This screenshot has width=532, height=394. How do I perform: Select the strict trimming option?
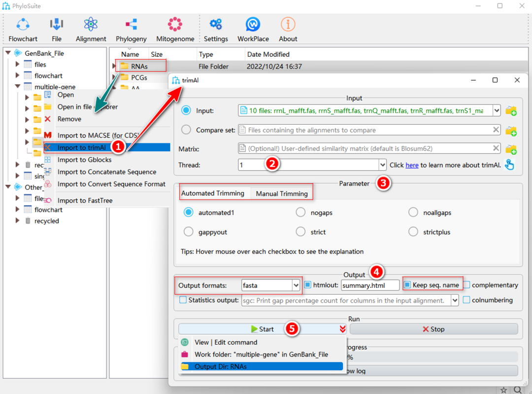pyautogui.click(x=300, y=232)
